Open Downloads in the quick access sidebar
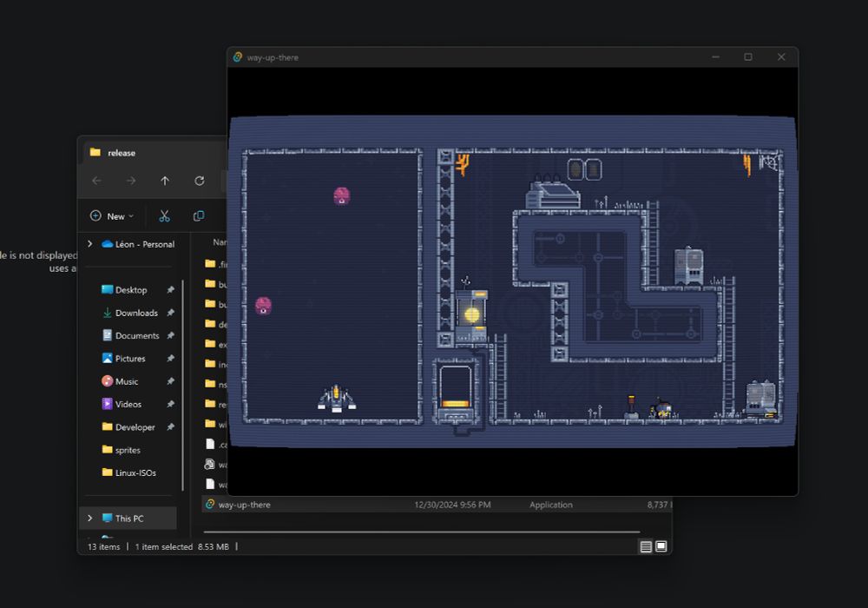Viewport: 868px width, 608px height. point(137,313)
